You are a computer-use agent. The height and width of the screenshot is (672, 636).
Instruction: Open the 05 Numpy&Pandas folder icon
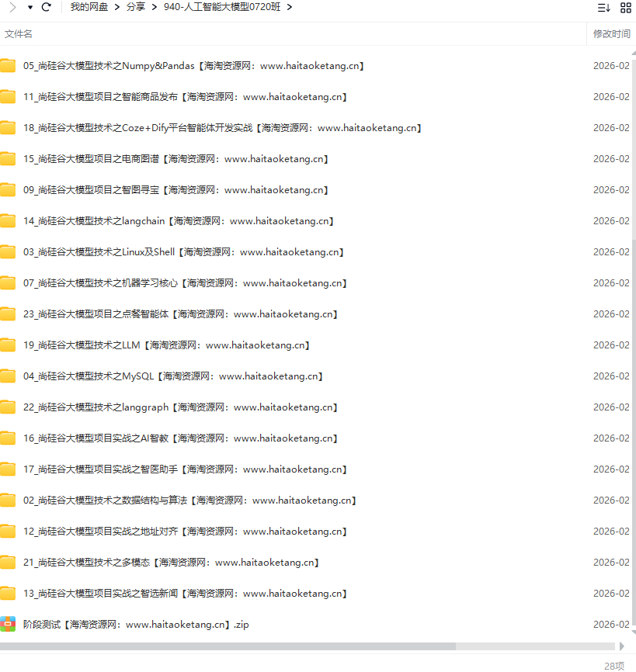[8, 66]
